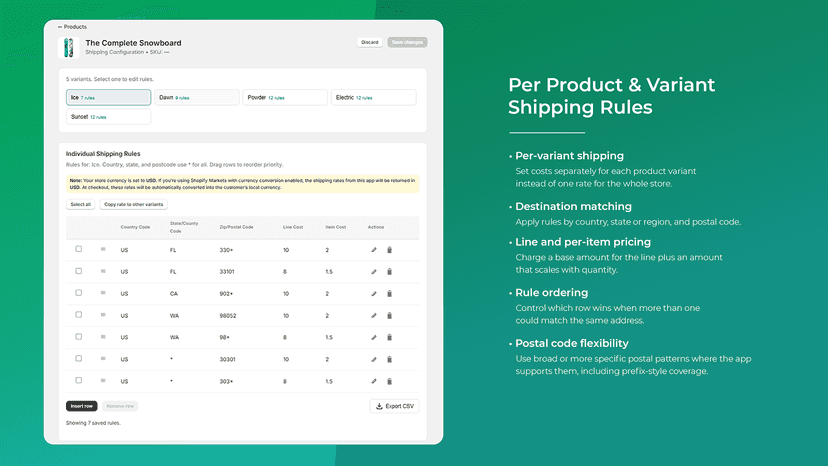Image resolution: width=828 pixels, height=466 pixels.
Task: Check the WA 98* rule checkbox
Action: coord(79,337)
